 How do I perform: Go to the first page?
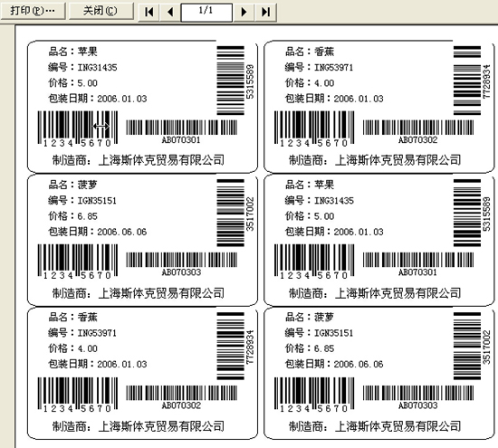pyautogui.click(x=148, y=12)
